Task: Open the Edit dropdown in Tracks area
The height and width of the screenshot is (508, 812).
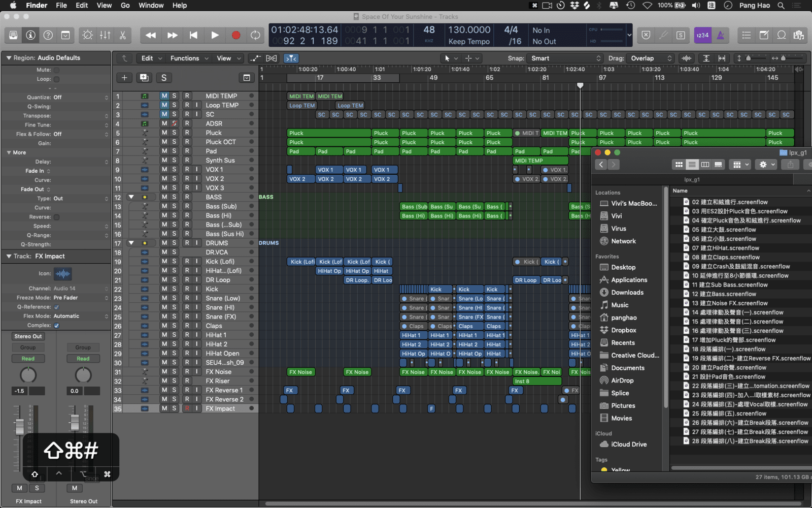Action: click(152, 58)
